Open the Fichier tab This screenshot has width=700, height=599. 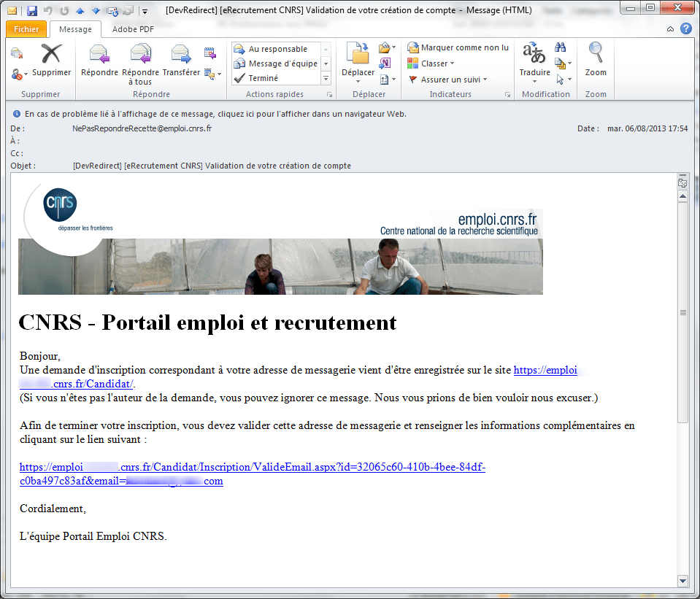coord(26,29)
